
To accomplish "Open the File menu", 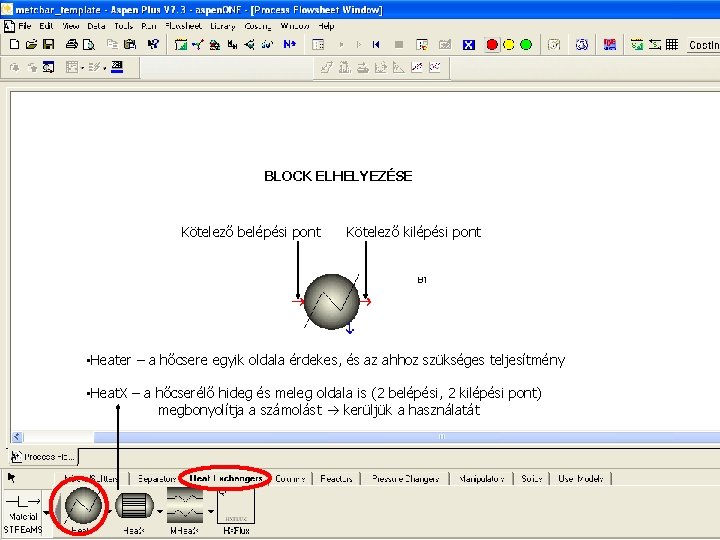I will click(25, 26).
